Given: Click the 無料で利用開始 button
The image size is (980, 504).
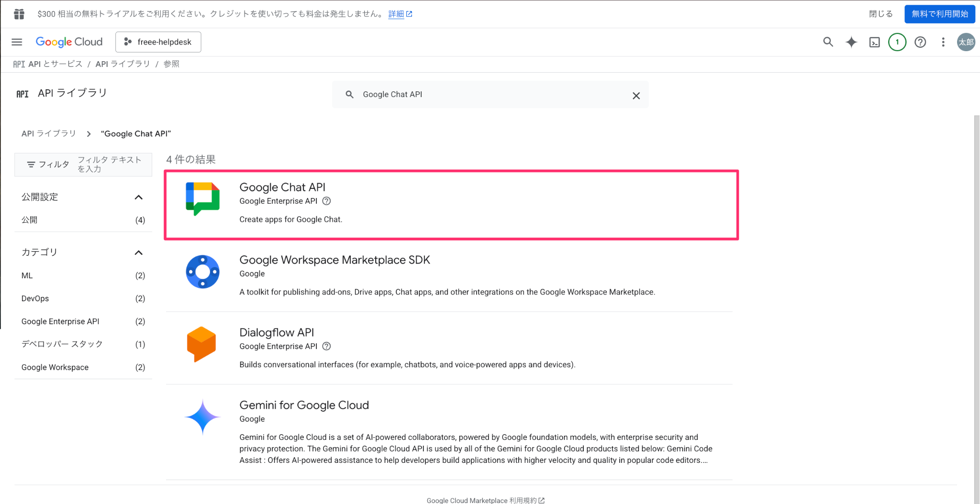Looking at the screenshot, I should tap(940, 14).
